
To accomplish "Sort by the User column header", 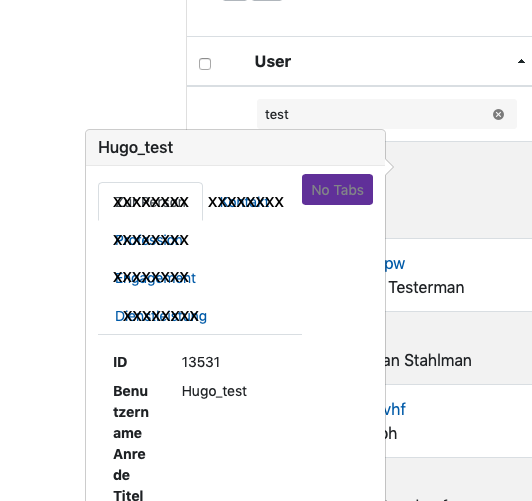I will tap(273, 61).
